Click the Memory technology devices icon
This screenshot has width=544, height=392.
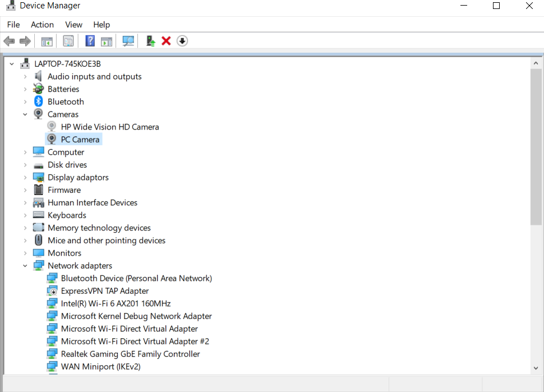[x=38, y=228]
